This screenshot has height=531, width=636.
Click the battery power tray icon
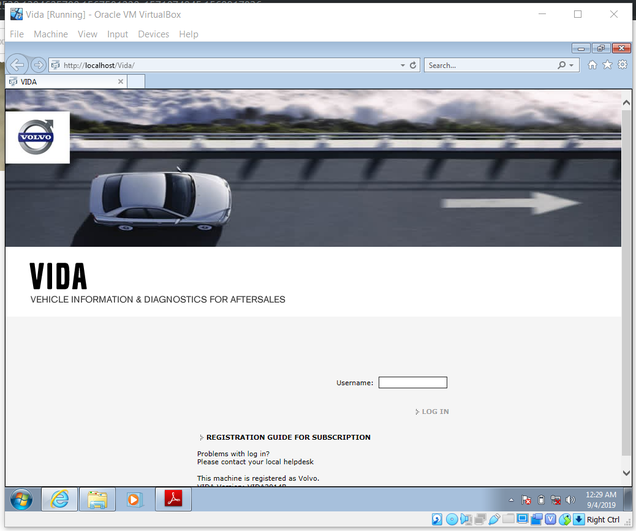[x=541, y=500]
